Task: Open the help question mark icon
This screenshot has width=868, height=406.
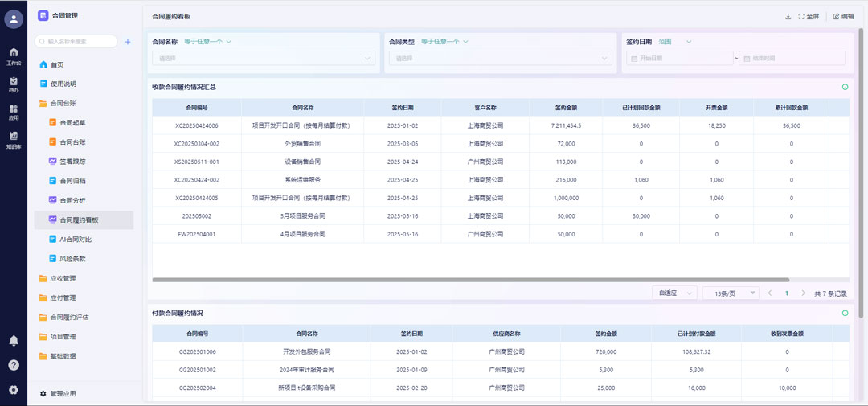Action: tap(14, 365)
